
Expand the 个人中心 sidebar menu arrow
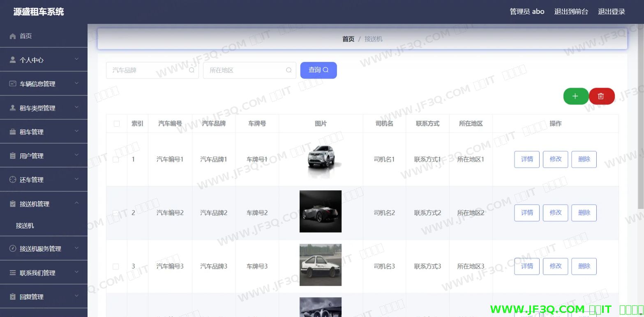coord(77,60)
